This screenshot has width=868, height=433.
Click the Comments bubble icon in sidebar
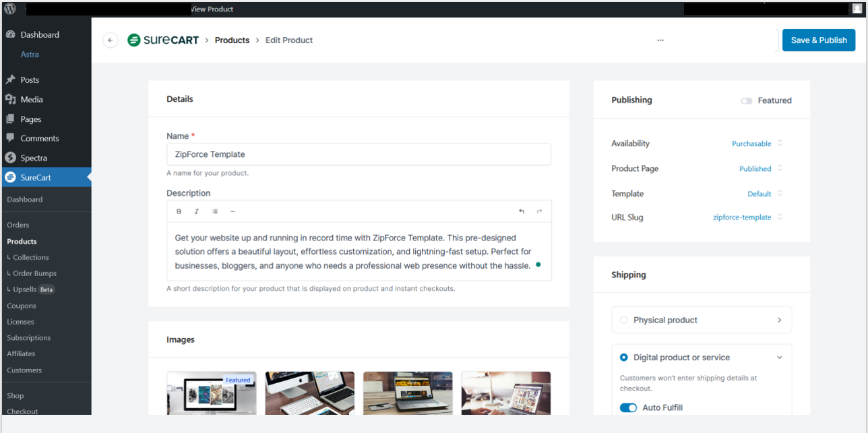tap(10, 138)
